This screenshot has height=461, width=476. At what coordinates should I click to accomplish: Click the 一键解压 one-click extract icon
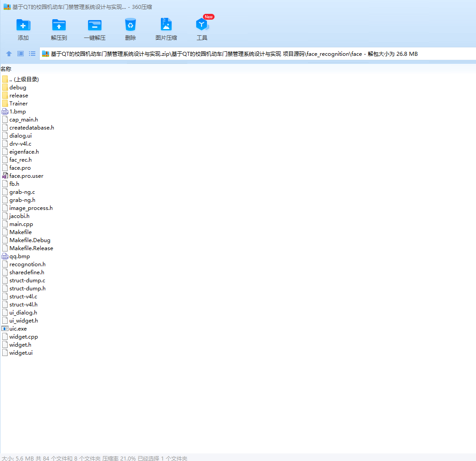(95, 25)
